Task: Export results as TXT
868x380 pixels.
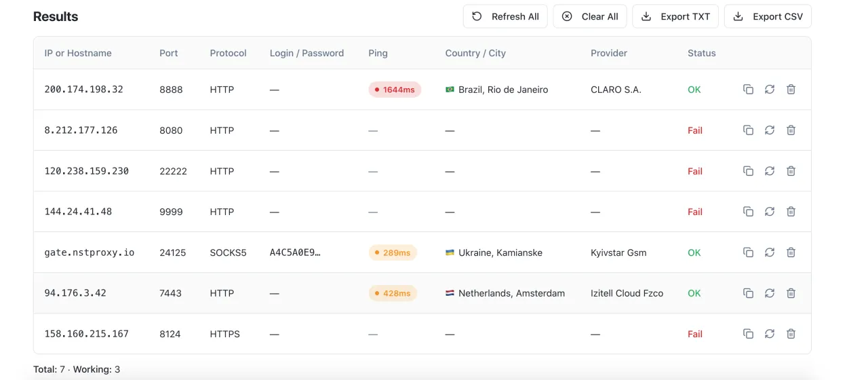Action: pos(675,16)
